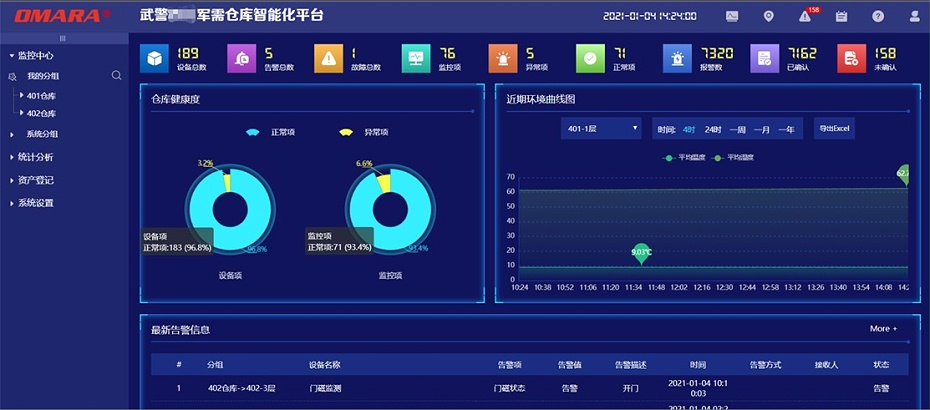Toggle the 异常项 legend in health chart
The height and width of the screenshot is (410, 930).
point(360,132)
